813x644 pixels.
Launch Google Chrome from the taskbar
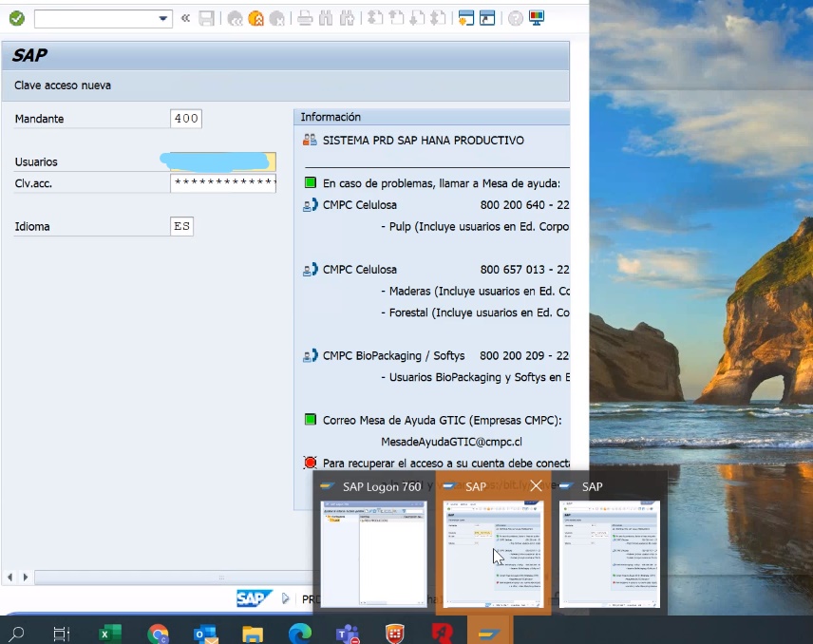pyautogui.click(x=158, y=633)
